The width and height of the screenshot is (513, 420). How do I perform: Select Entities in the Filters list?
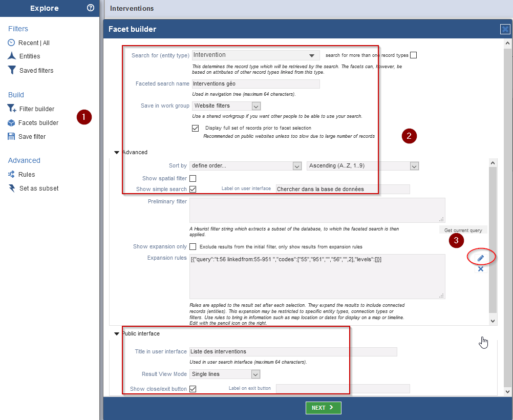pyautogui.click(x=29, y=56)
